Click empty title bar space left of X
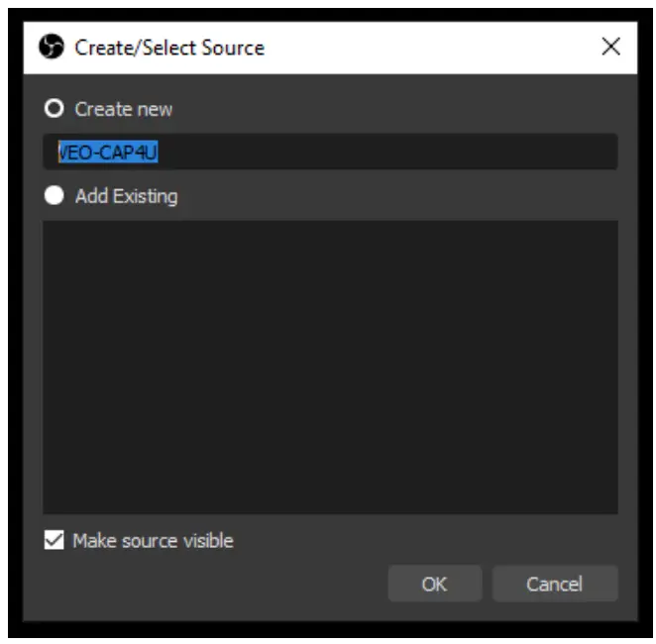The height and width of the screenshot is (644, 656). point(446,47)
